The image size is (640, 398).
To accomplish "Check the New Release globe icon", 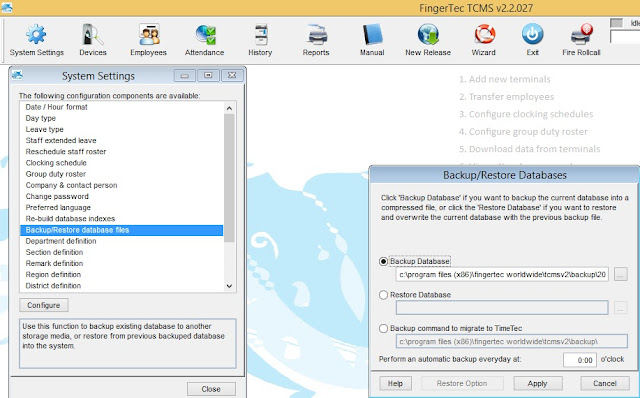I will pos(428,35).
